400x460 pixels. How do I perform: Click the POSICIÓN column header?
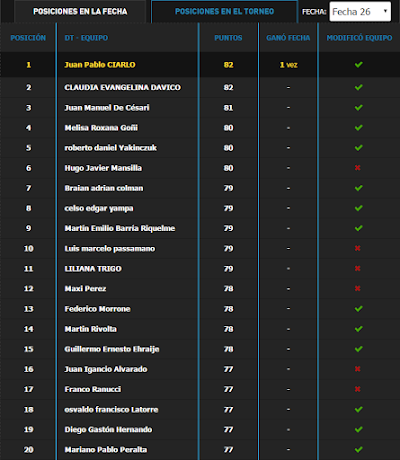(x=28, y=38)
